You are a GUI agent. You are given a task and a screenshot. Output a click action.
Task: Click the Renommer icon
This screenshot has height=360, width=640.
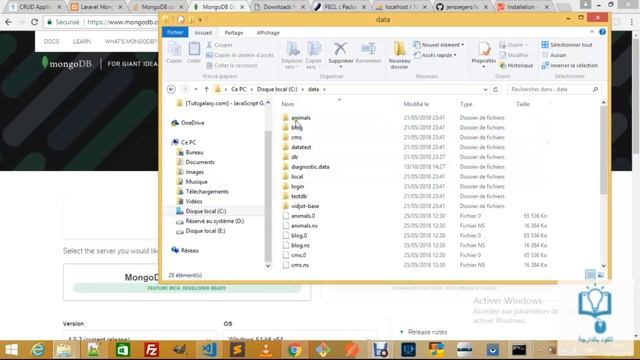click(x=368, y=49)
